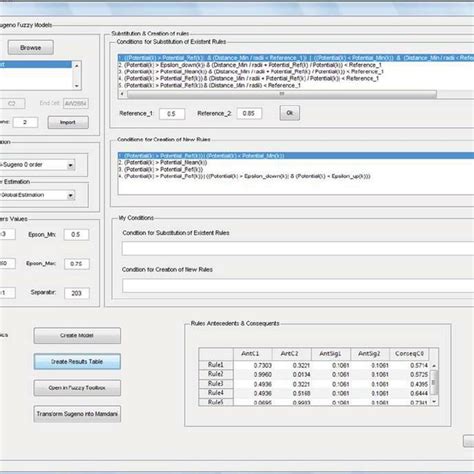Click the Import button
This screenshot has height=474, width=474.
point(68,122)
